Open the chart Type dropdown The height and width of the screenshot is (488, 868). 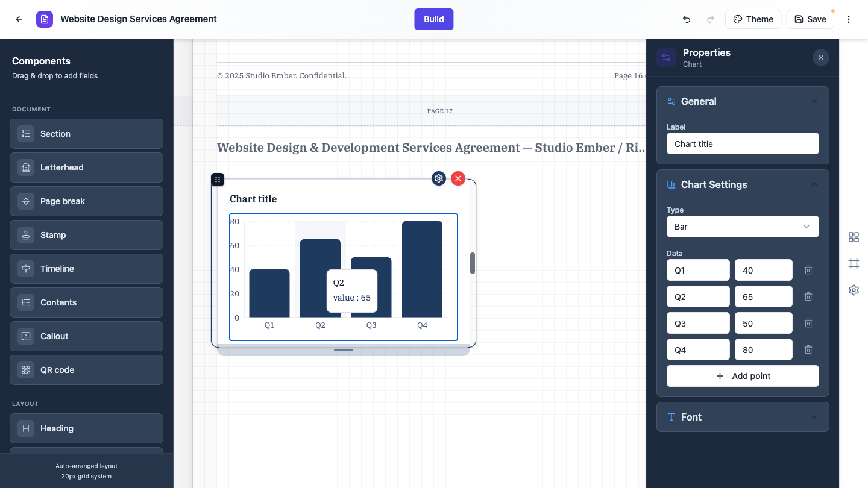tap(743, 227)
